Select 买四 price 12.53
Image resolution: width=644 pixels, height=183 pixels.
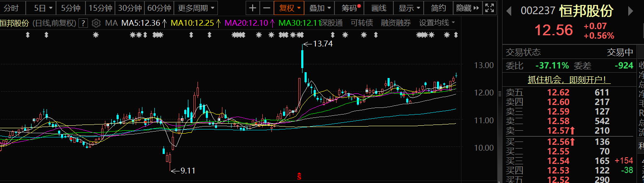[x=558, y=170]
